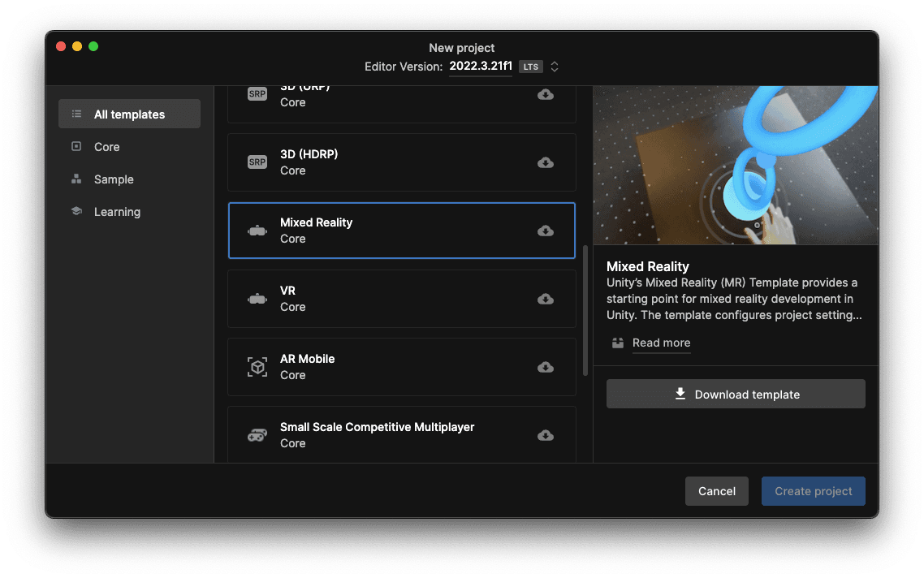Click the Small Scale Competitive Multiplayer controller icon

click(257, 435)
